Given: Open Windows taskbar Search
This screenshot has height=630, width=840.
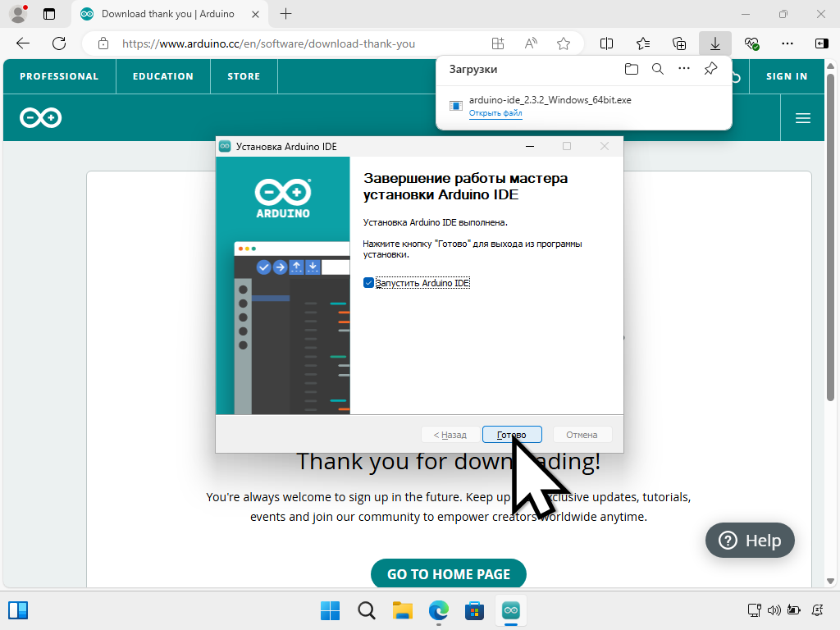Looking at the screenshot, I should 367,610.
